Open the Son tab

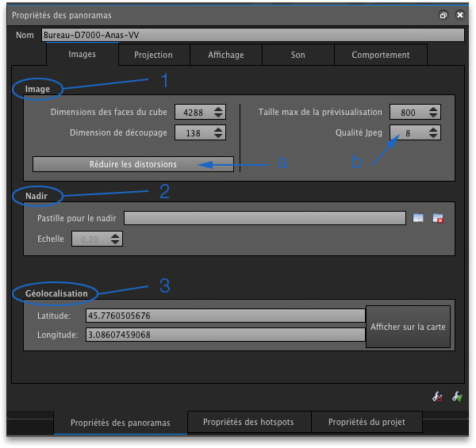click(x=298, y=55)
